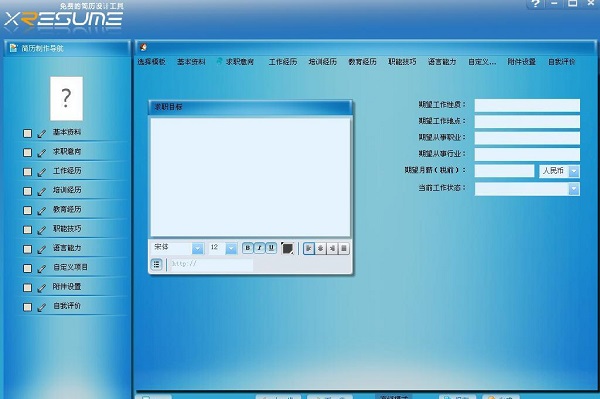The width and height of the screenshot is (600, 399).
Task: Click the pencil edit icon for 附件设置
Action: point(41,288)
